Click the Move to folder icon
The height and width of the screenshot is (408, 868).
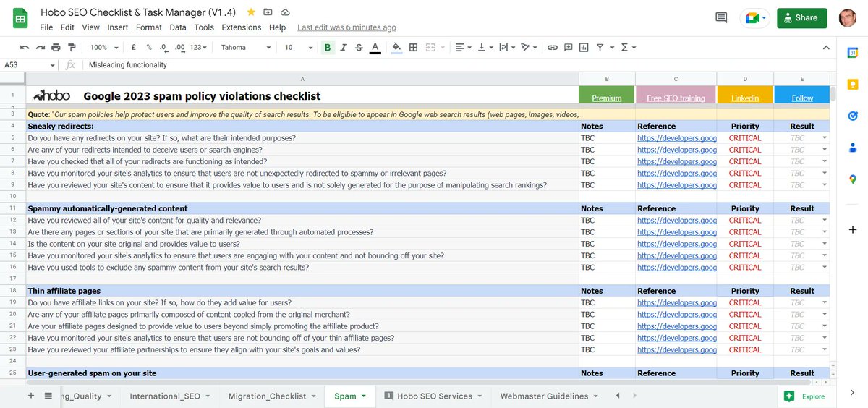click(268, 12)
